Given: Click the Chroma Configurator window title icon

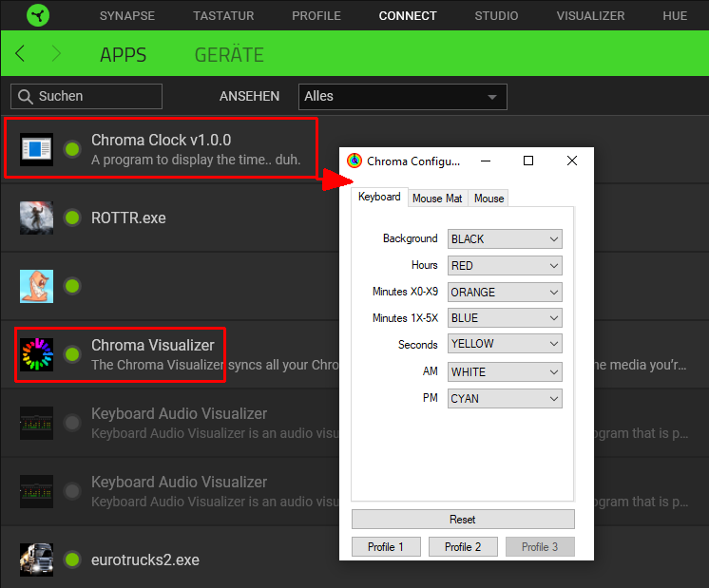Looking at the screenshot, I should click(354, 161).
